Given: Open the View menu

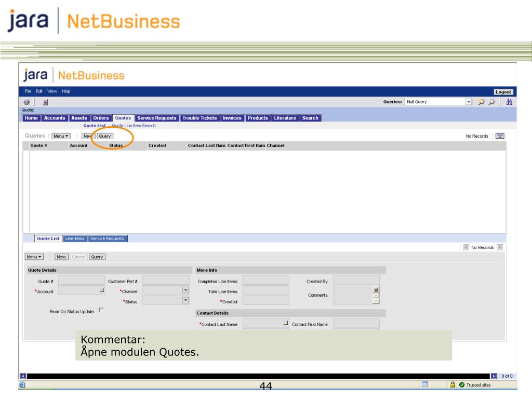Looking at the screenshot, I should (x=52, y=91).
